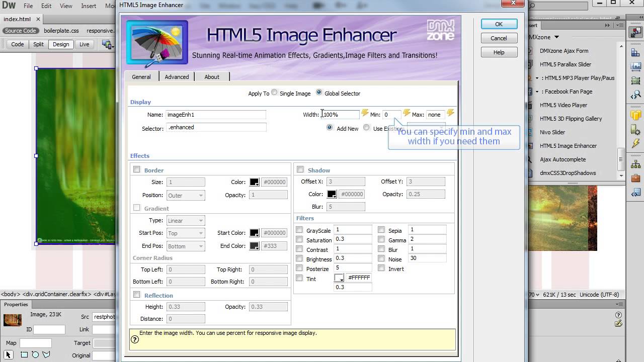
Task: Open the Start Pos Top dropdown
Action: click(x=186, y=233)
